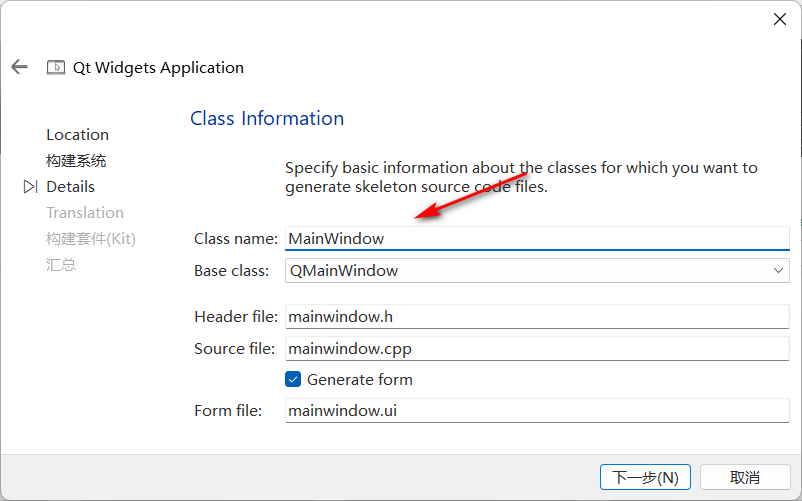Go back using the left arrow icon
This screenshot has width=802, height=501.
pos(19,67)
